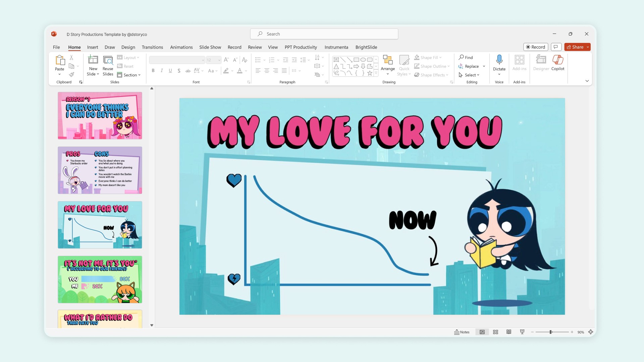Click the Paste clipboard icon
Image resolution: width=644 pixels, height=362 pixels.
(60, 60)
